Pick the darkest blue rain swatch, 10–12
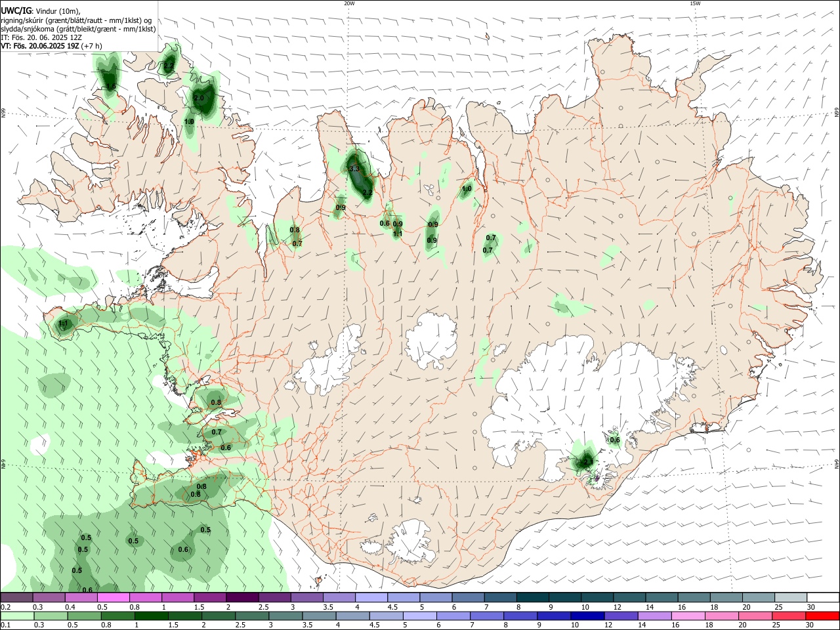The image size is (840, 630). click(587, 616)
